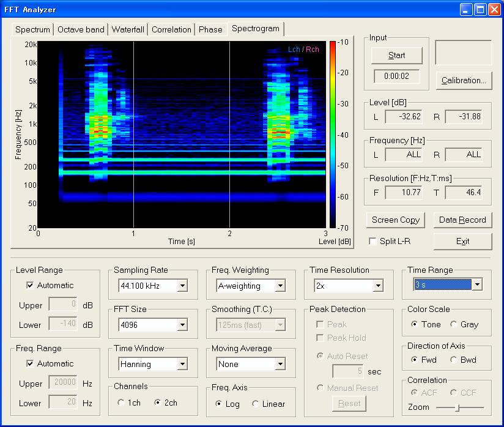Viewport: 504px width, 427px height.
Task: Click Resolution F value 10.77
Action: pos(404,192)
